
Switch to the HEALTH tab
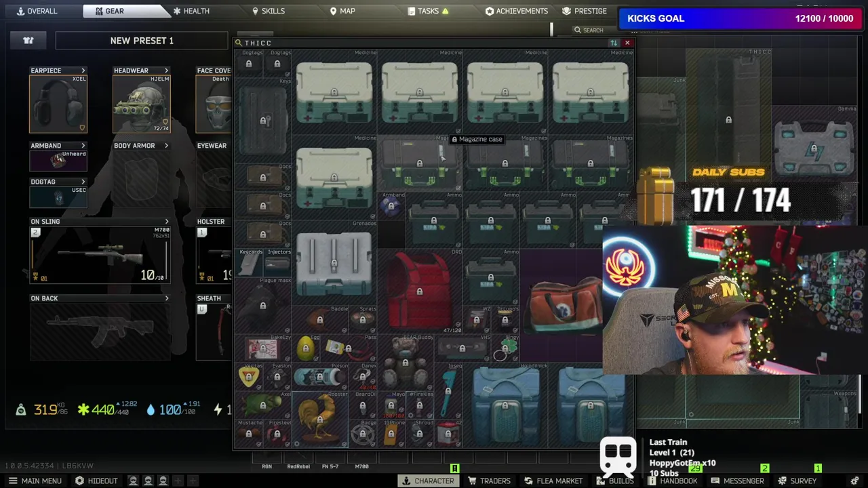[x=191, y=11]
